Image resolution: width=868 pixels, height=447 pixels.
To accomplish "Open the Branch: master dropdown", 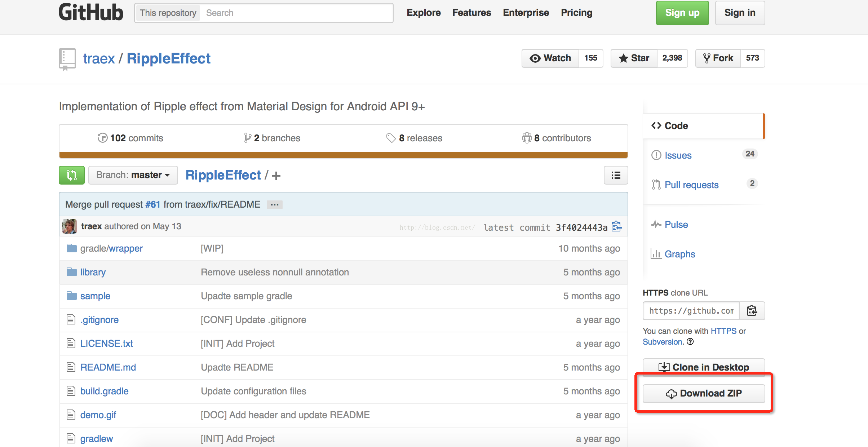I will click(x=133, y=175).
